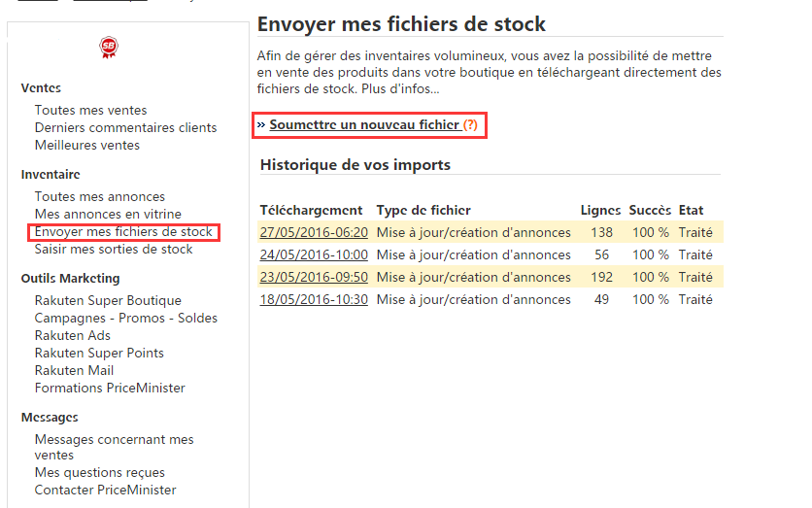Open Envoyer mes fichiers de stock
The image size is (812, 508).
pos(122,232)
